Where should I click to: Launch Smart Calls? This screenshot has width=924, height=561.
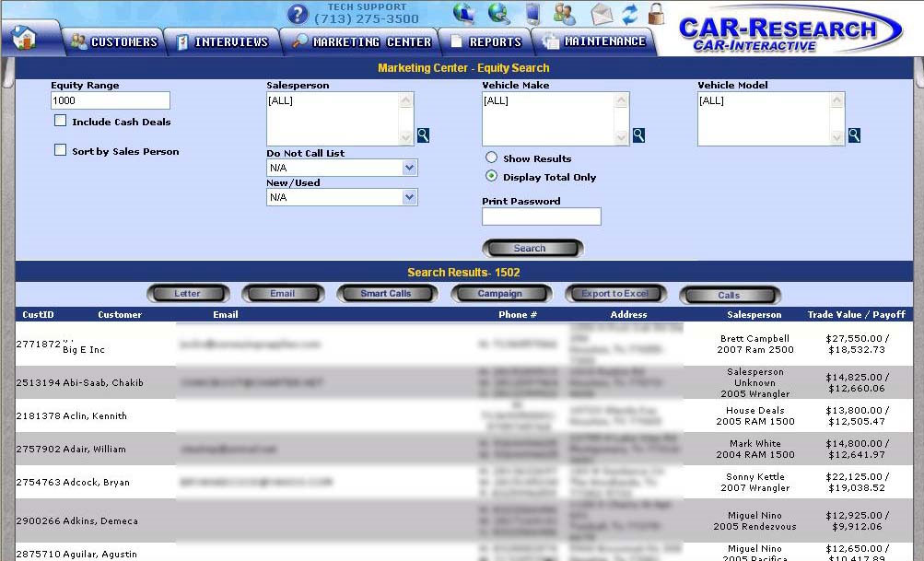pyautogui.click(x=387, y=294)
